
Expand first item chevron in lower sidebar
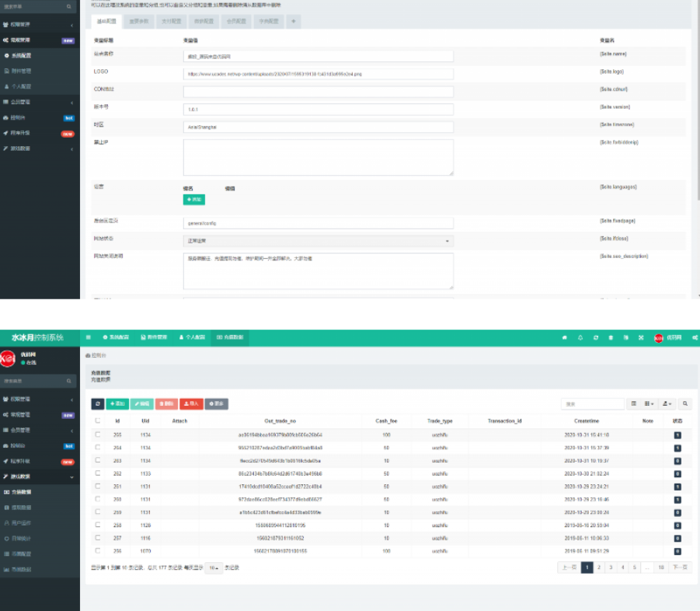72,400
